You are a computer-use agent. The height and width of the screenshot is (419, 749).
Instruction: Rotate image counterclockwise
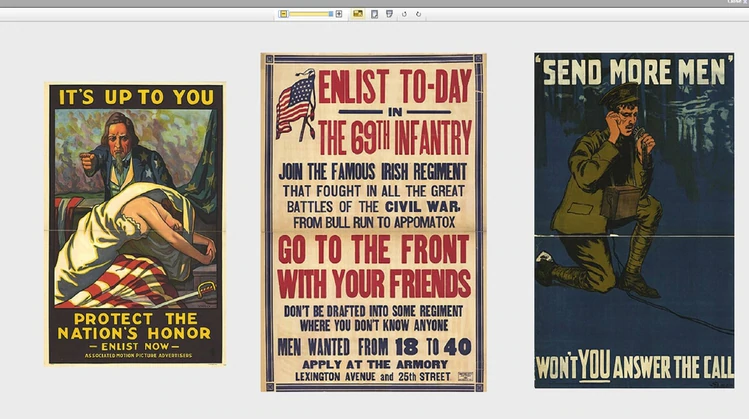[404, 14]
